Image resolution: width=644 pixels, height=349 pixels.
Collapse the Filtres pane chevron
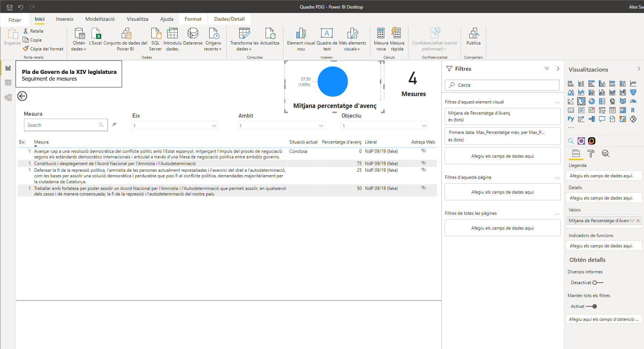558,69
